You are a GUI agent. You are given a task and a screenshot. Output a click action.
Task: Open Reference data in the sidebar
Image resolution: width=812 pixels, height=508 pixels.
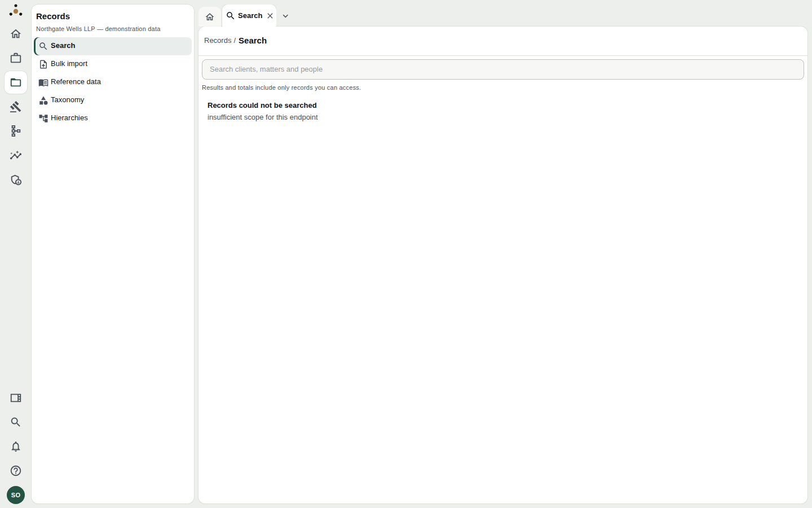pos(113,82)
